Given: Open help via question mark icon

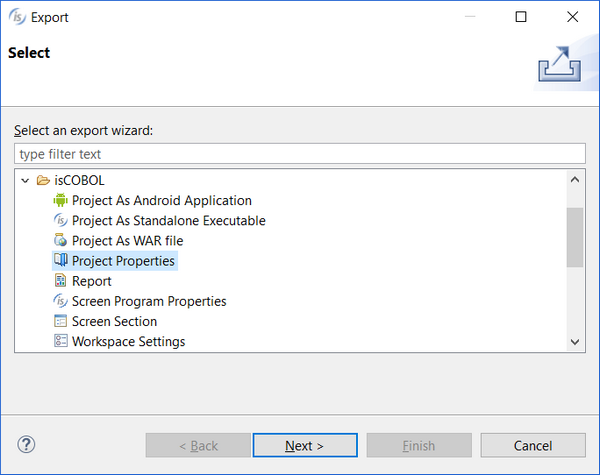Looking at the screenshot, I should coord(26,445).
